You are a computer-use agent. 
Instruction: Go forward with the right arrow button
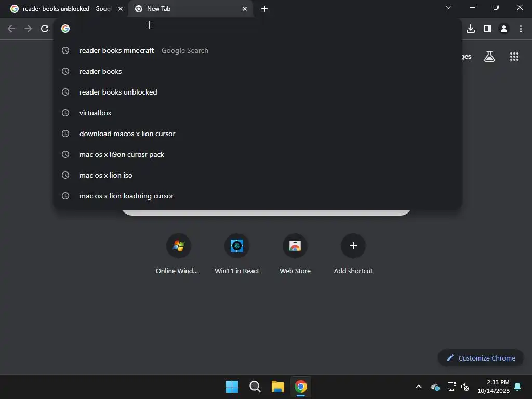point(28,29)
